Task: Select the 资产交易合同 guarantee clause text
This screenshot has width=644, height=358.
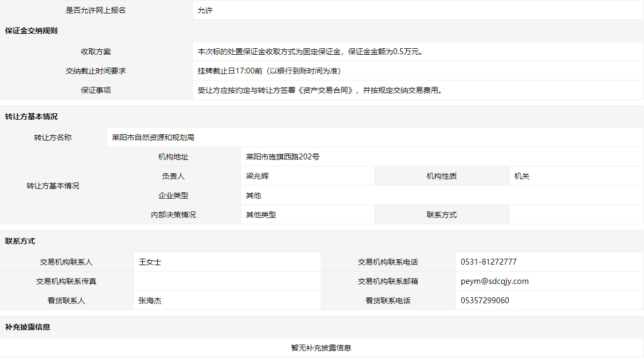Action: 320,90
